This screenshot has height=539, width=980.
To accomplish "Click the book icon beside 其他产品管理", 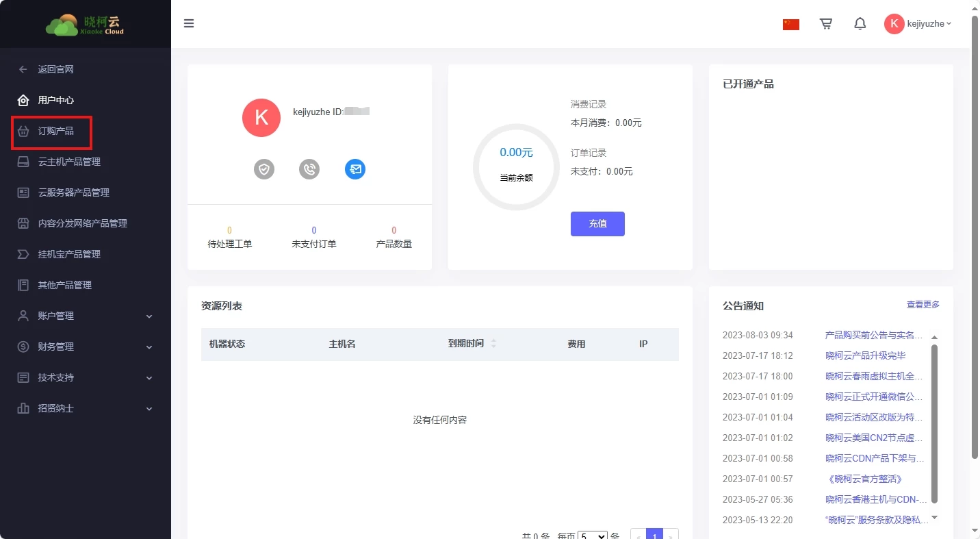I will click(23, 285).
